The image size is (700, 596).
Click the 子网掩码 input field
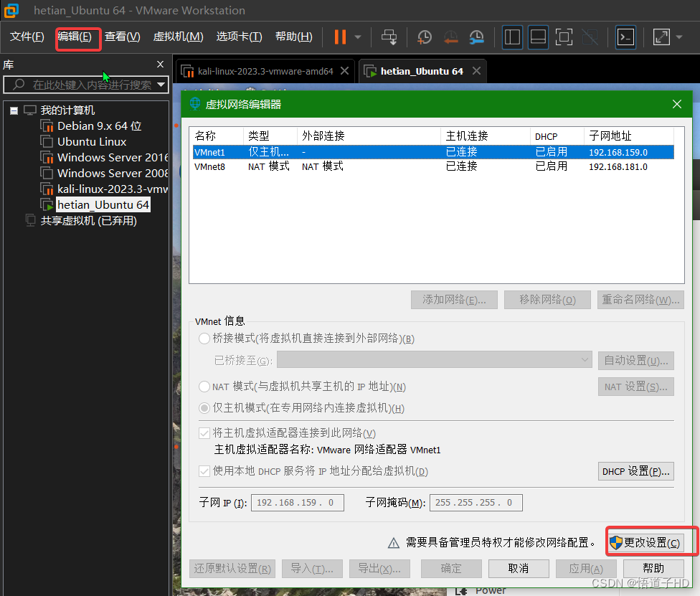[x=476, y=503]
